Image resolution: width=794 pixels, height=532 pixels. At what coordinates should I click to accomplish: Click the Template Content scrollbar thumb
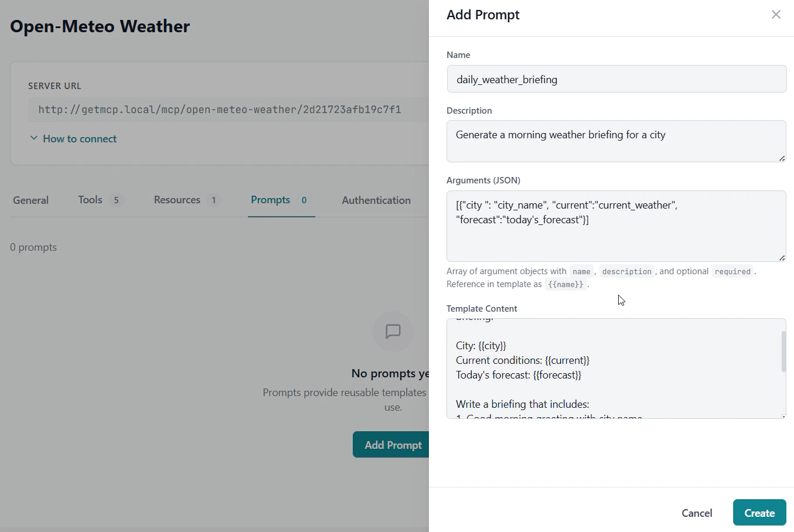tap(783, 352)
